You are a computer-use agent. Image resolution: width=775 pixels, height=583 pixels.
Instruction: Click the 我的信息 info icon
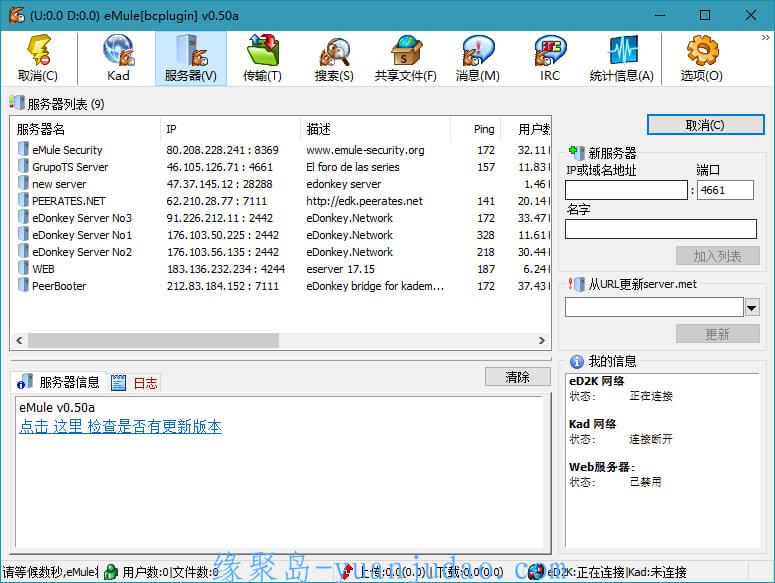pos(577,362)
